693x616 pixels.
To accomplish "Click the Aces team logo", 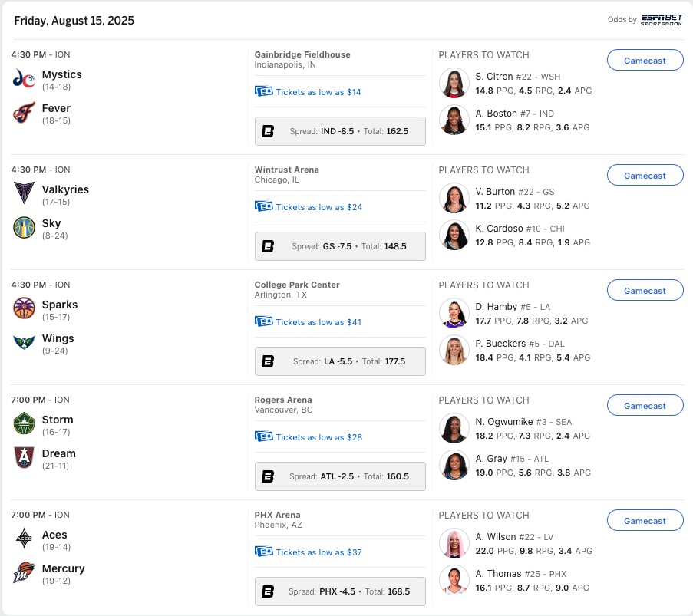I will 24,539.
